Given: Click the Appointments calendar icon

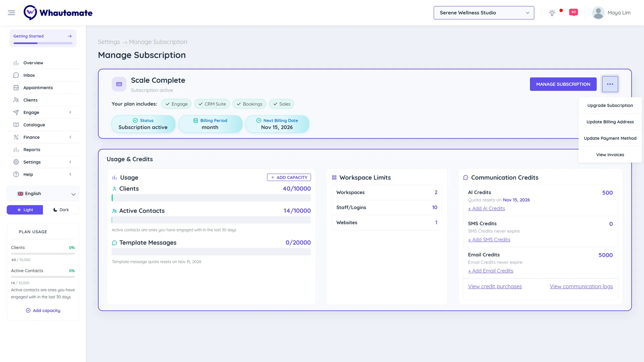Looking at the screenshot, I should 16,88.
